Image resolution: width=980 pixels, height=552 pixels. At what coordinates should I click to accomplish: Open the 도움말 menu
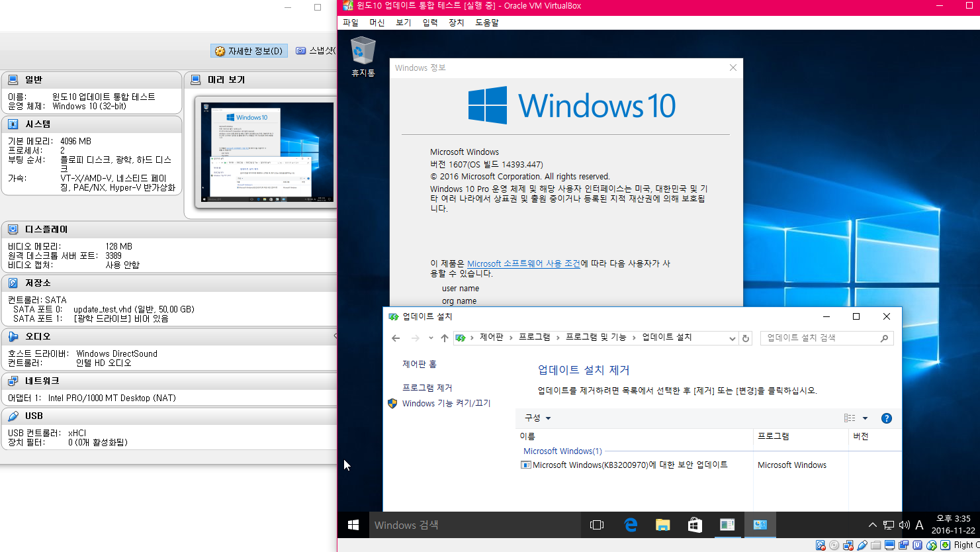tap(487, 23)
